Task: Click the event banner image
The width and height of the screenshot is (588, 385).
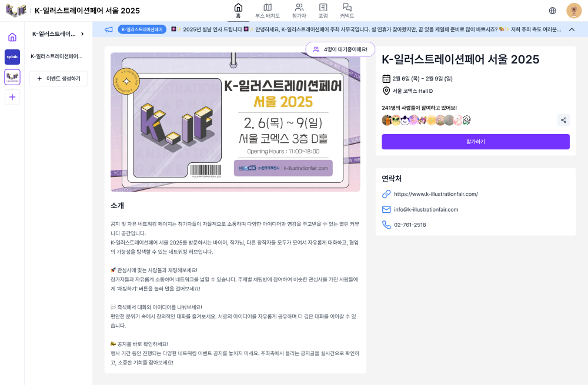Action: tap(236, 122)
